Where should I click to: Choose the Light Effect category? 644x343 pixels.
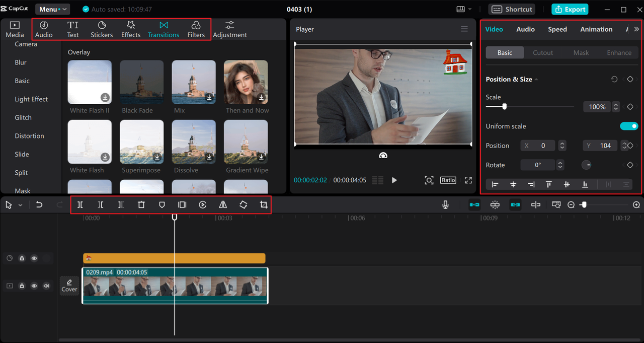click(x=31, y=99)
